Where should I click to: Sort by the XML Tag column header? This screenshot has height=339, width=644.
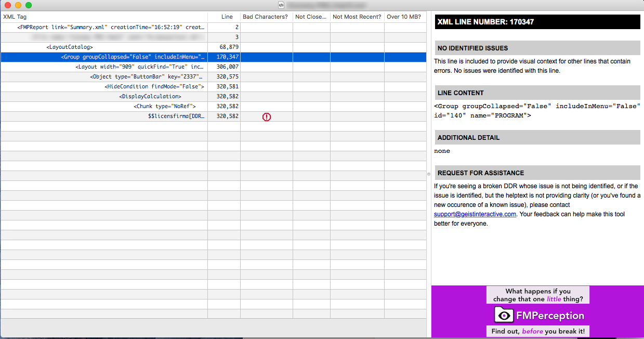pyautogui.click(x=104, y=17)
